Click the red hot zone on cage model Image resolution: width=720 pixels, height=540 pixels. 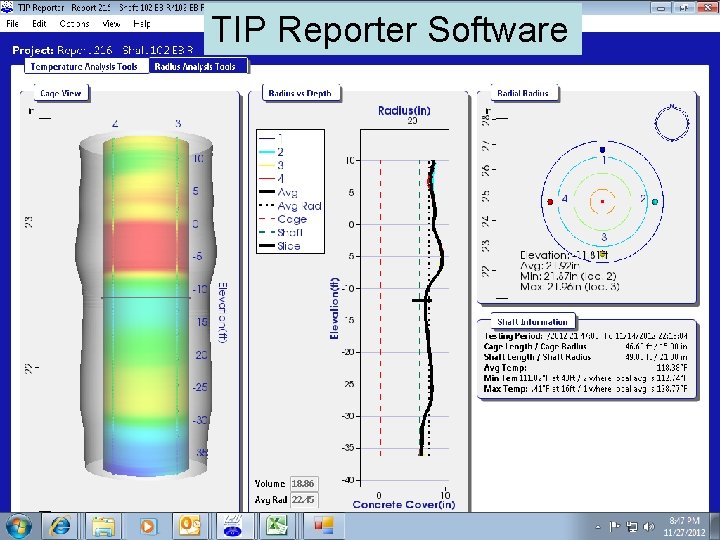pos(146,246)
